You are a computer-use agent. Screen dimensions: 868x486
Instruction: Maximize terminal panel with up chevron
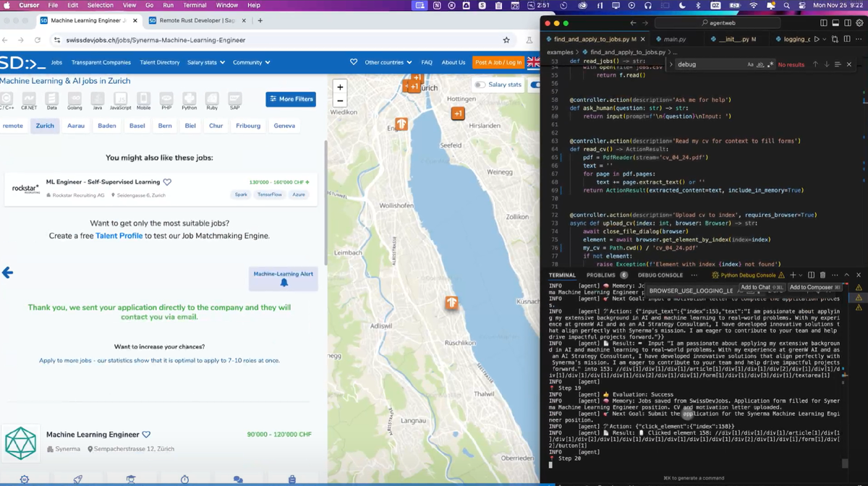848,275
